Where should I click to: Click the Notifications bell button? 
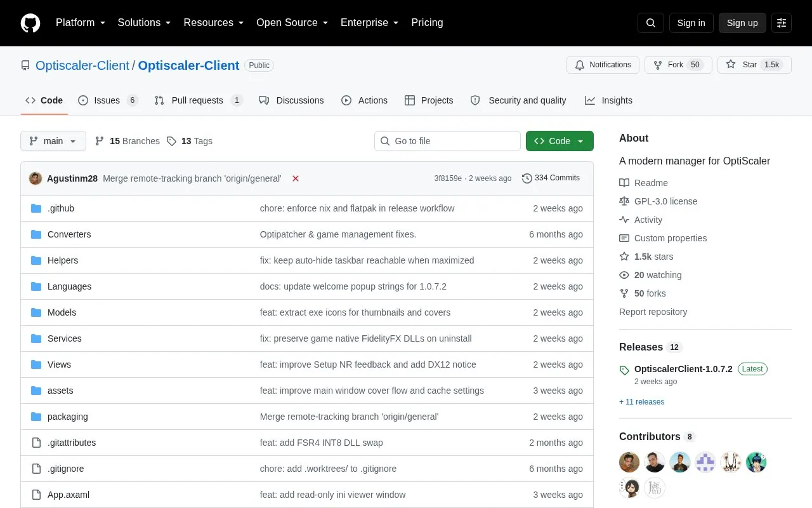603,65
